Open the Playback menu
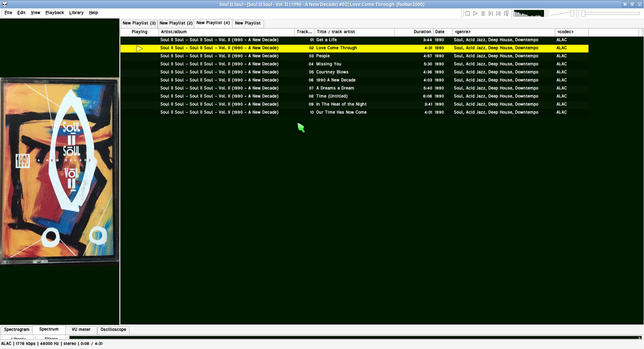The height and width of the screenshot is (349, 644). tap(55, 13)
